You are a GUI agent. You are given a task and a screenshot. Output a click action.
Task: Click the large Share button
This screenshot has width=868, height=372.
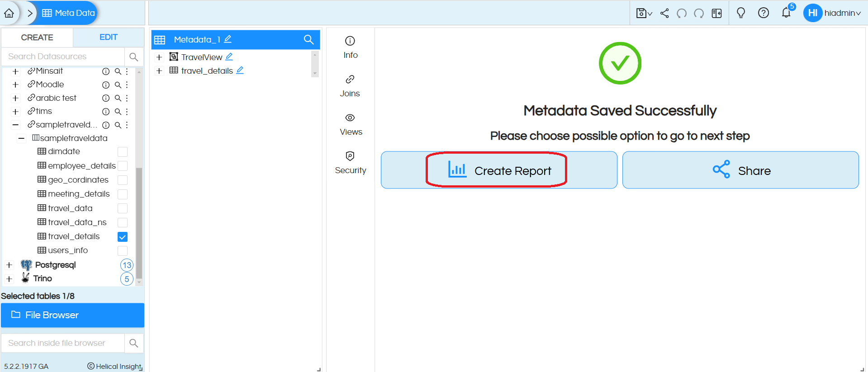coord(740,170)
